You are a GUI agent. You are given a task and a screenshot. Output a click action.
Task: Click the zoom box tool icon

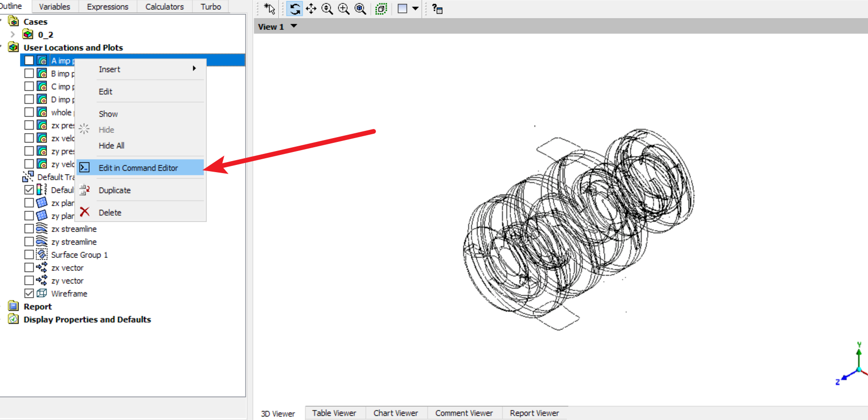click(x=344, y=9)
